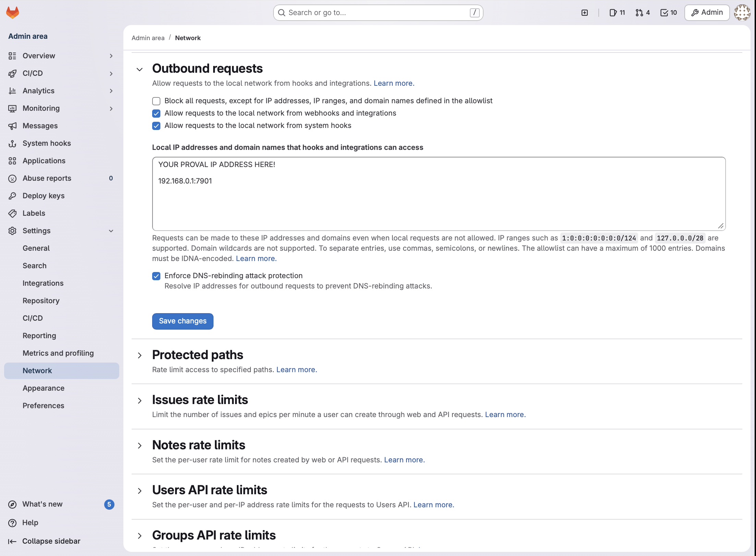This screenshot has width=756, height=556.
Task: Open Appearance settings page
Action: point(62,388)
